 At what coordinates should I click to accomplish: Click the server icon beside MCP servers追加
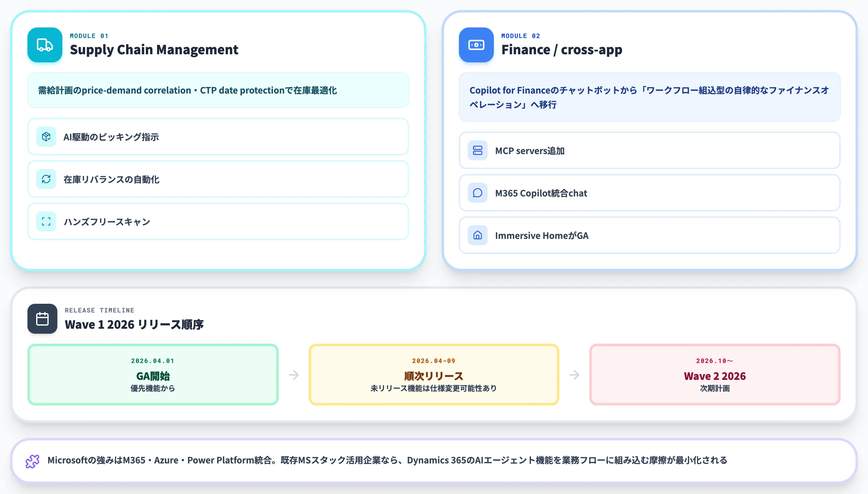tap(478, 150)
